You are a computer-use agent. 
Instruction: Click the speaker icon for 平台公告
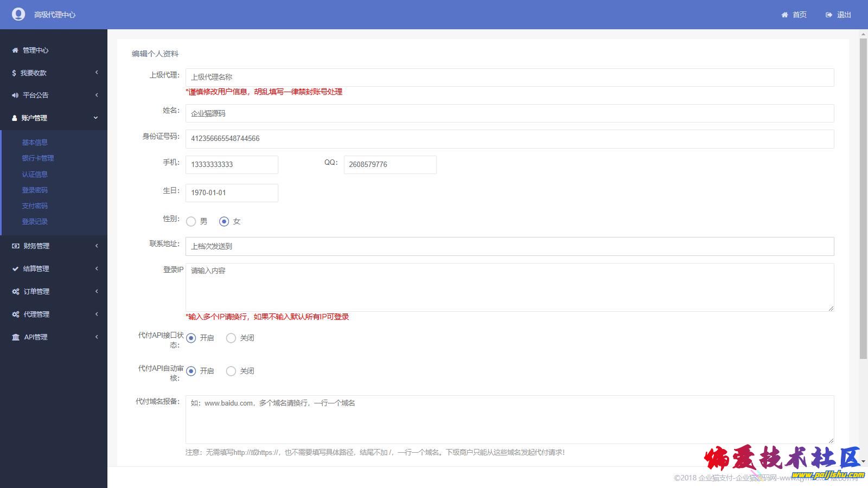[15, 95]
